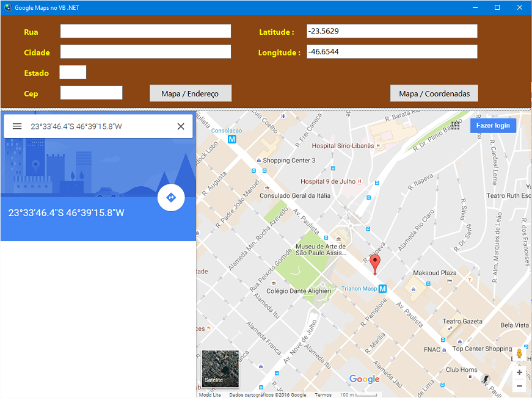Click the Cidade input field
The width and height of the screenshot is (532, 398).
click(145, 52)
